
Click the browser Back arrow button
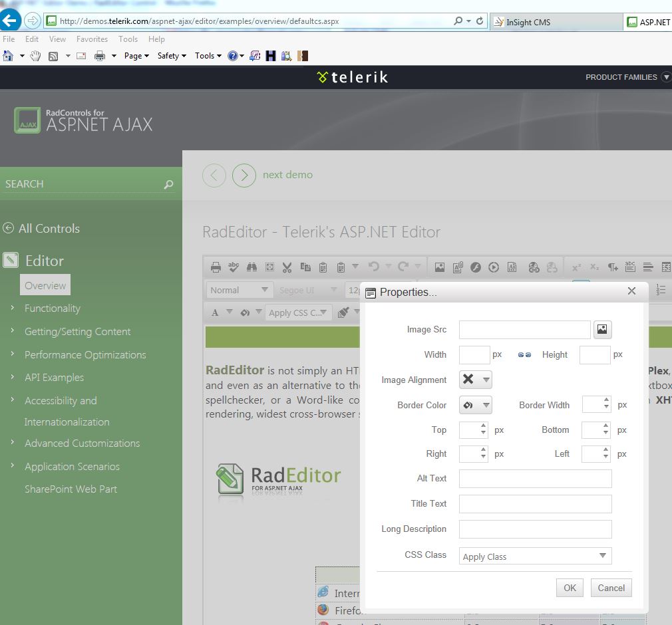coord(10,20)
